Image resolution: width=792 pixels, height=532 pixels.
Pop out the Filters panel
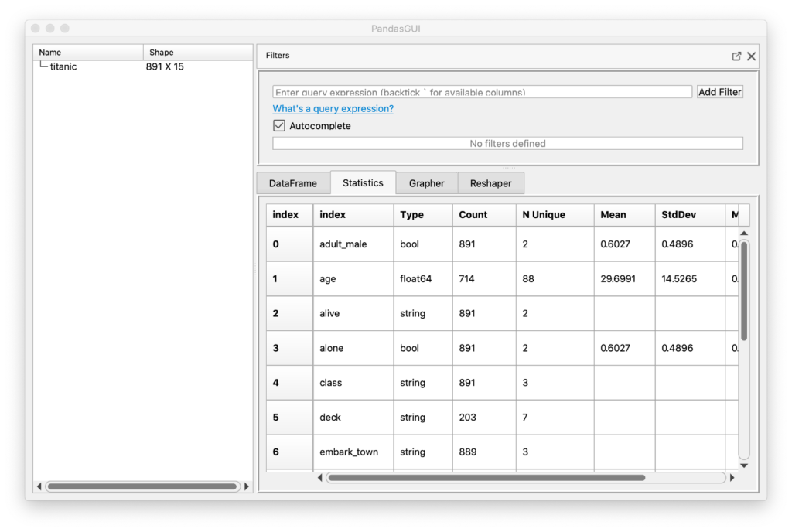[x=736, y=56]
